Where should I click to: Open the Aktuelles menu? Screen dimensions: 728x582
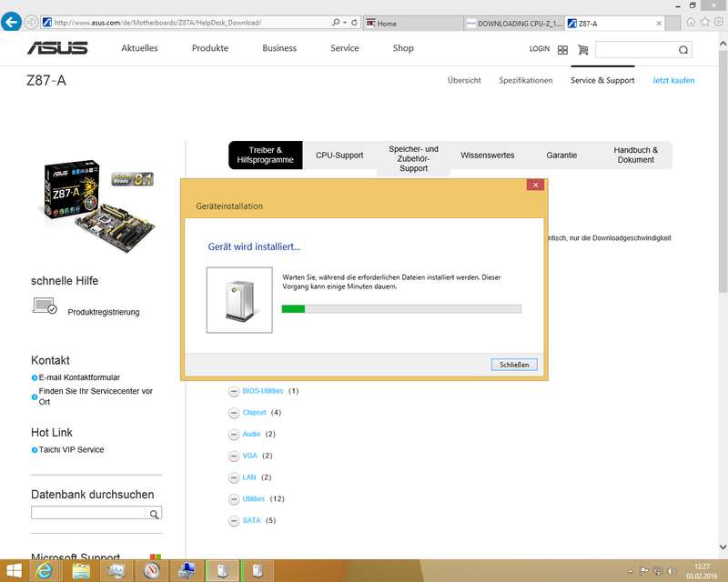pos(139,48)
